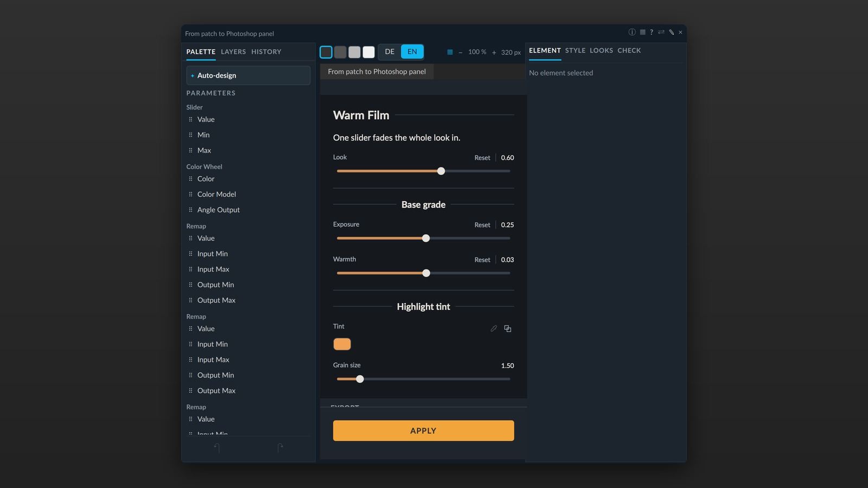Zoom in with the plus button
Image resolution: width=868 pixels, height=488 pixels.
[x=494, y=53]
